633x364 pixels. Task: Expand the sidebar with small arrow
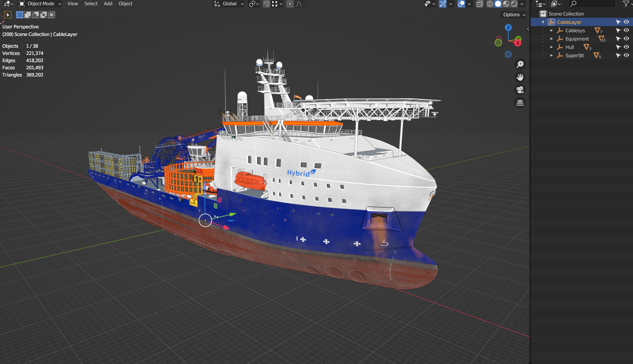528,29
